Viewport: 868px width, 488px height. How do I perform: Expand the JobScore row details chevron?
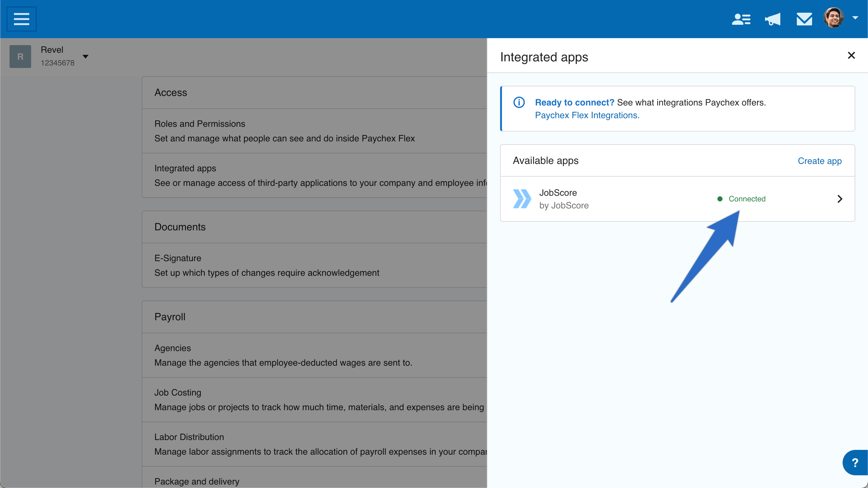point(840,199)
